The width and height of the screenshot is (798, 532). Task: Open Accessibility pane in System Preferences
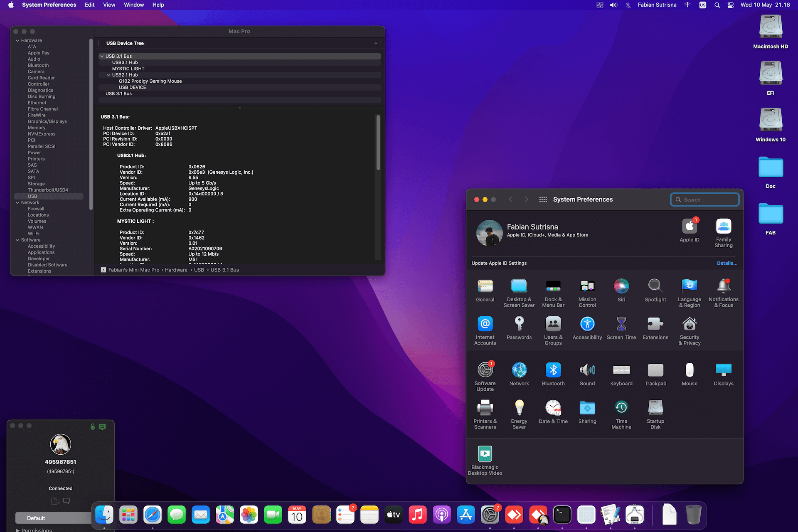click(587, 328)
